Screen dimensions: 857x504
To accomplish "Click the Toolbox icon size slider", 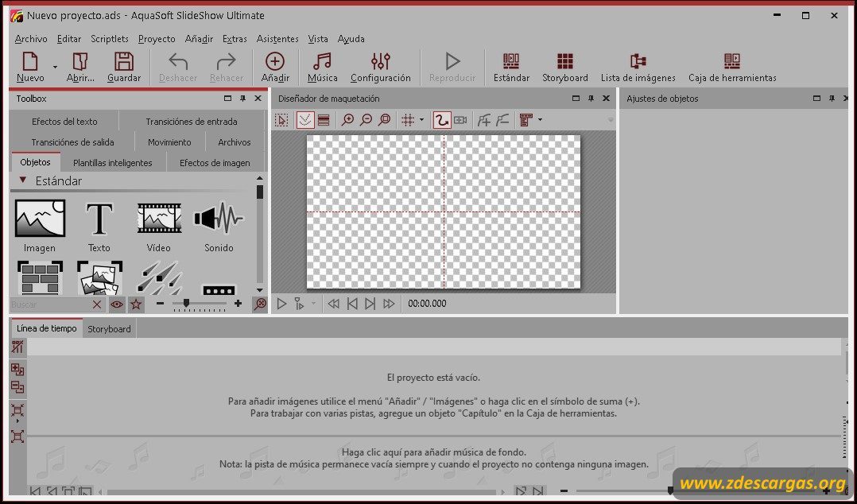I will click(199, 304).
